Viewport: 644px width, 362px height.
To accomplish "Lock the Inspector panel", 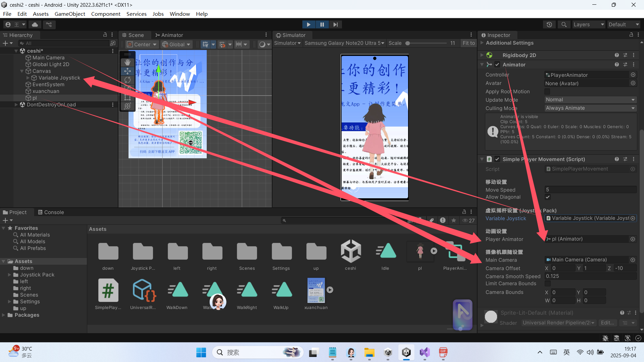I will [631, 35].
